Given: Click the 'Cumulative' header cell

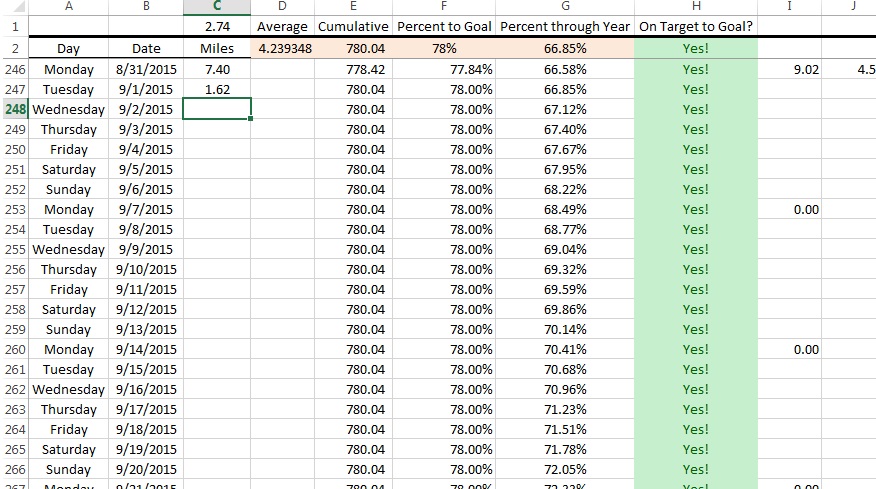Looking at the screenshot, I should tap(352, 26).
